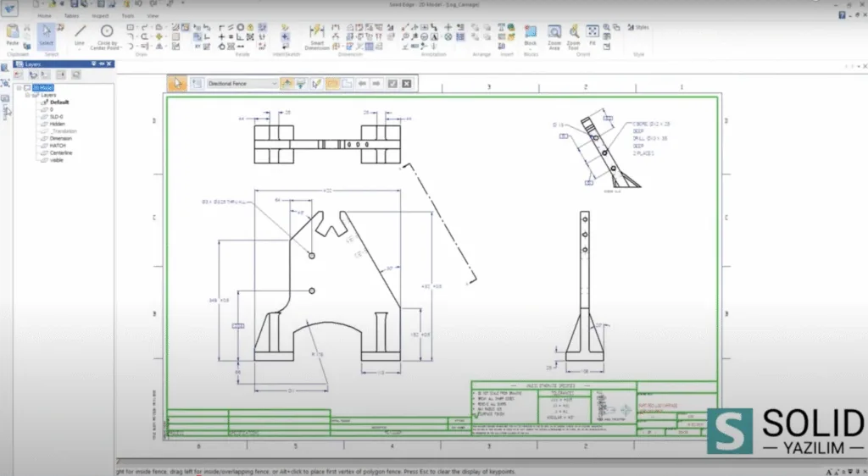Click the left arrow on the command bar
Image resolution: width=868 pixels, height=476 pixels.
click(x=362, y=84)
